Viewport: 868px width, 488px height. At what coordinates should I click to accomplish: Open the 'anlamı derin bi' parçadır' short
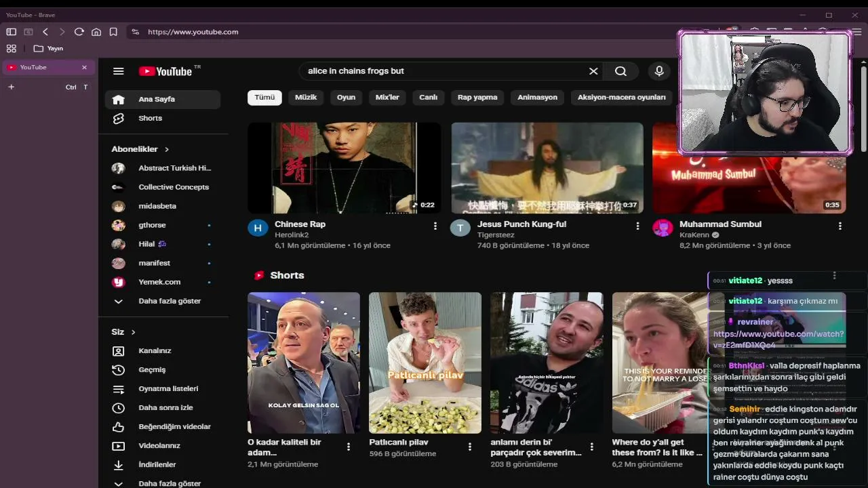547,363
